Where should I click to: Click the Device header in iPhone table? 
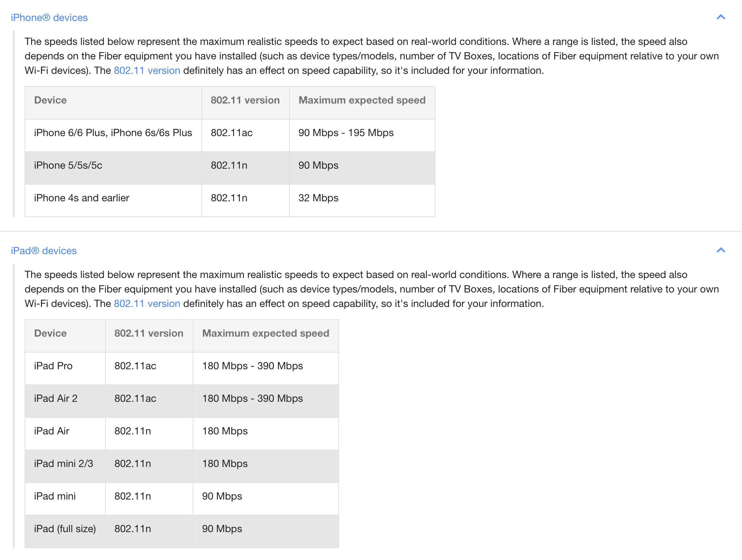50,100
